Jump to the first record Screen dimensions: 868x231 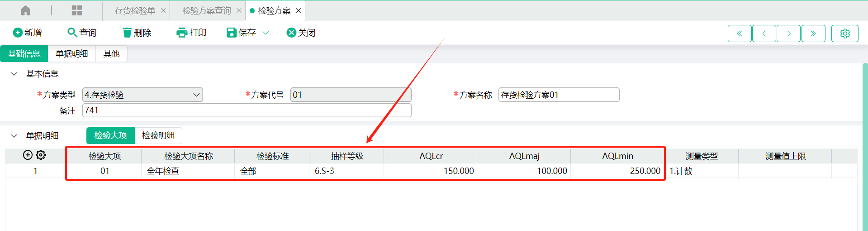coord(740,34)
